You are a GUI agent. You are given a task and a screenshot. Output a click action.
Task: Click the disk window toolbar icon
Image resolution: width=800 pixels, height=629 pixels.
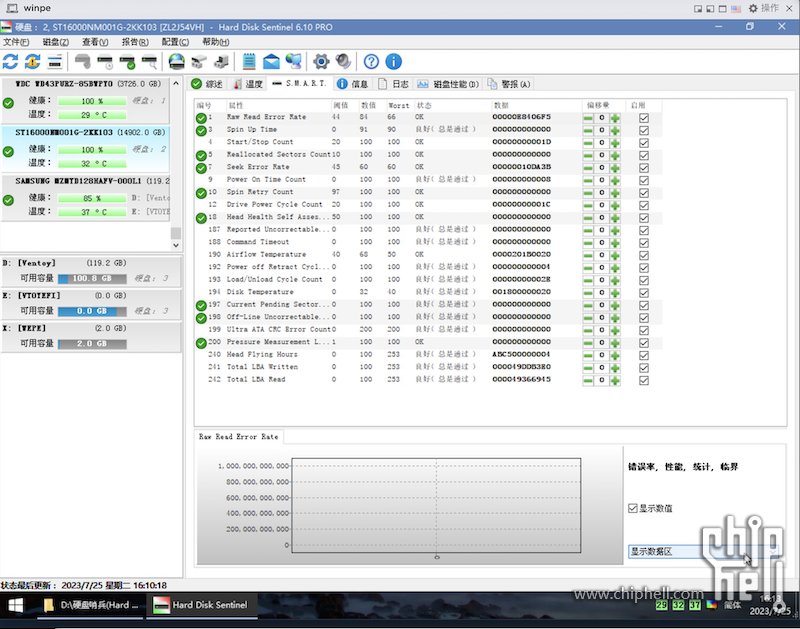tap(55, 62)
